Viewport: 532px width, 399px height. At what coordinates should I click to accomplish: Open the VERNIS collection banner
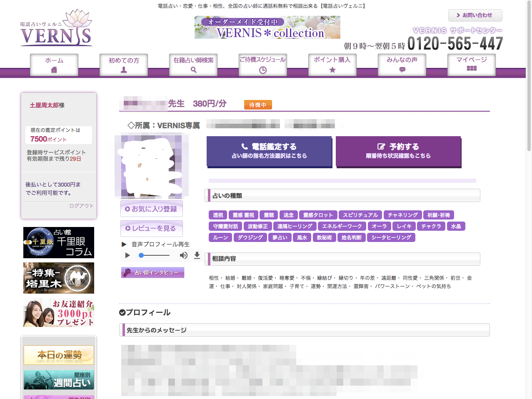click(x=267, y=27)
